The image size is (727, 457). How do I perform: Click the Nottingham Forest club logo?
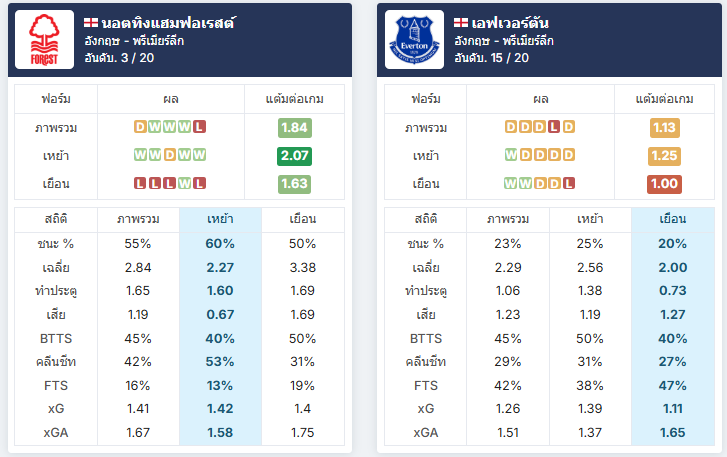[45, 39]
